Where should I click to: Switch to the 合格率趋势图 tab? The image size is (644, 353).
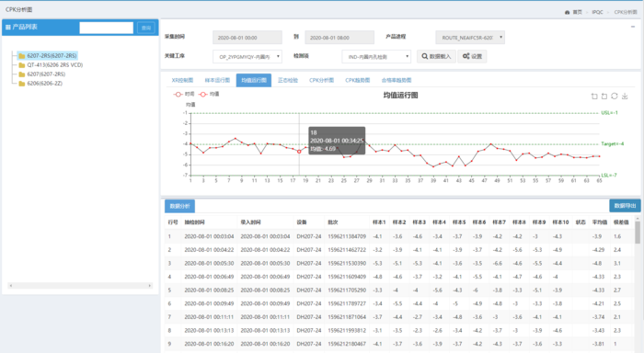[396, 81]
